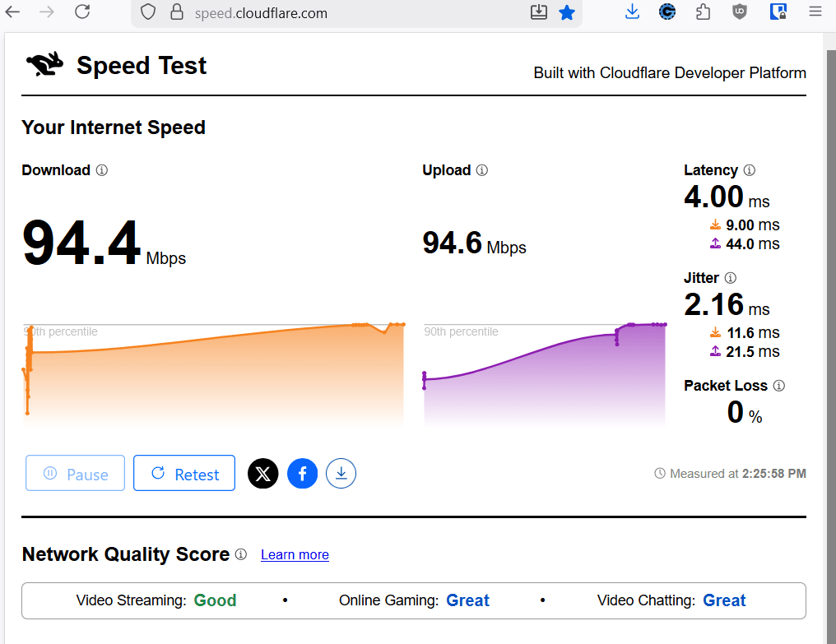Screen dimensions: 836x644
Task: Show Packet Loss info tooltip icon
Action: [779, 386]
